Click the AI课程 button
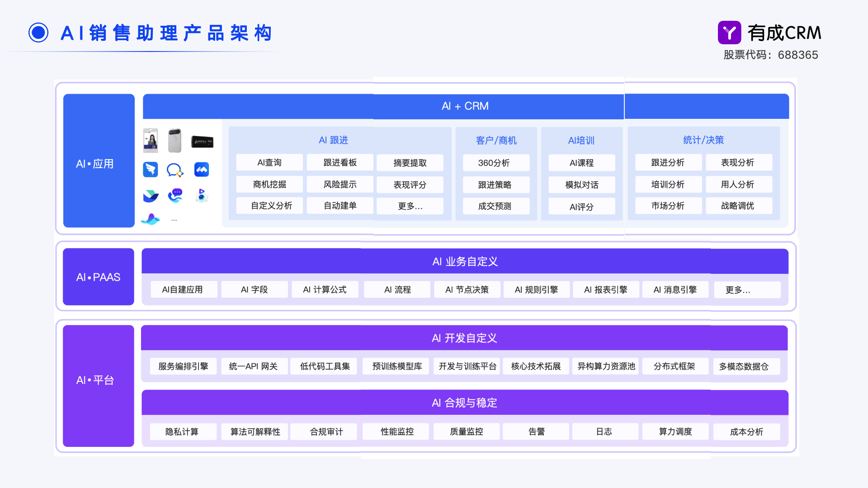This screenshot has height=488, width=868. pos(582,163)
